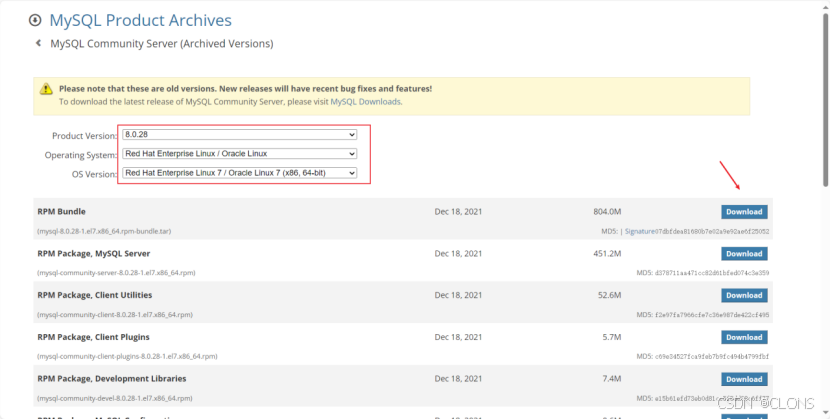
Task: Open the Operating System dropdown
Action: click(240, 154)
